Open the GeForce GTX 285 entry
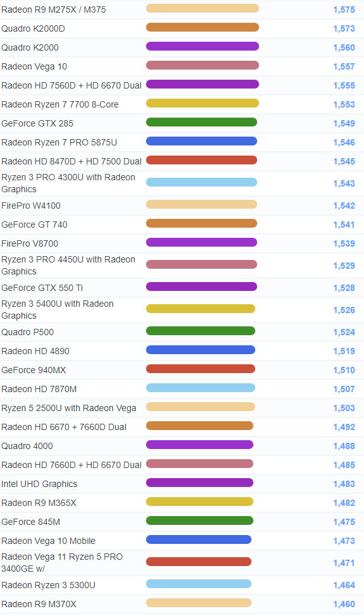This screenshot has width=364, height=616. point(37,123)
